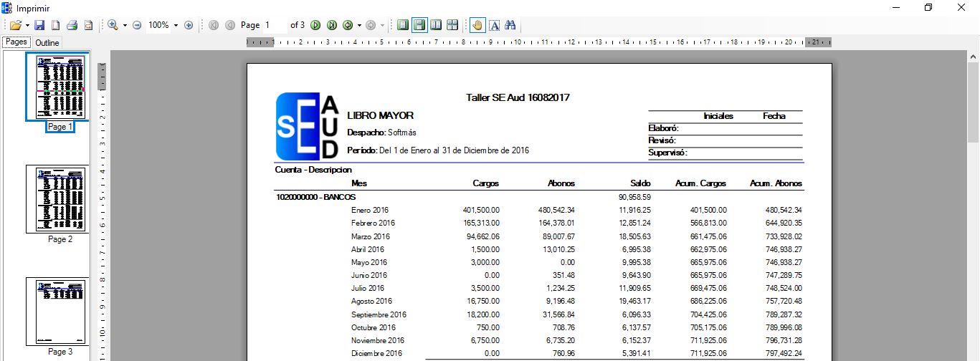Open the find binoculars tool
The image size is (980, 361).
[510, 25]
